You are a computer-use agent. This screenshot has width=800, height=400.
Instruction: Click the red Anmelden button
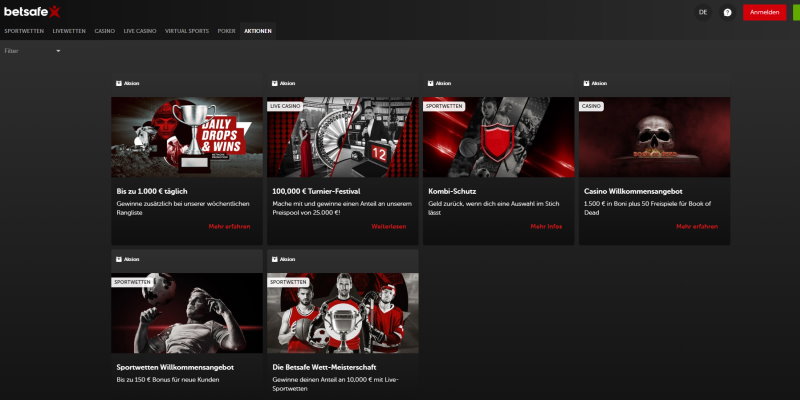[764, 13]
